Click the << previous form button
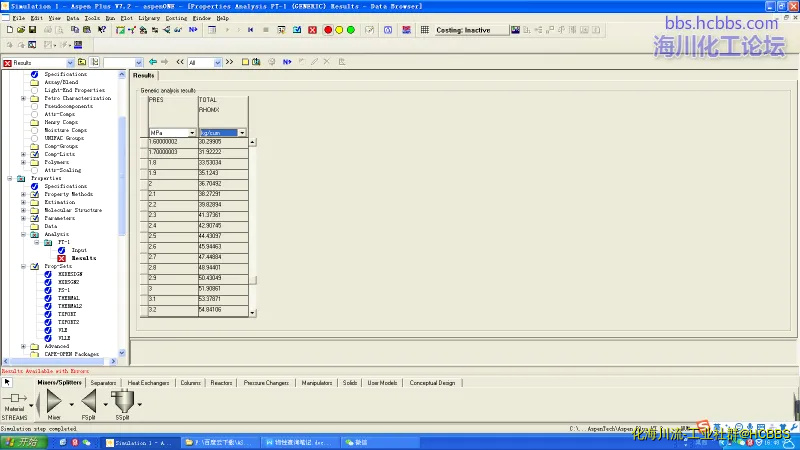Screen dimensions: 800x450 [180, 62]
